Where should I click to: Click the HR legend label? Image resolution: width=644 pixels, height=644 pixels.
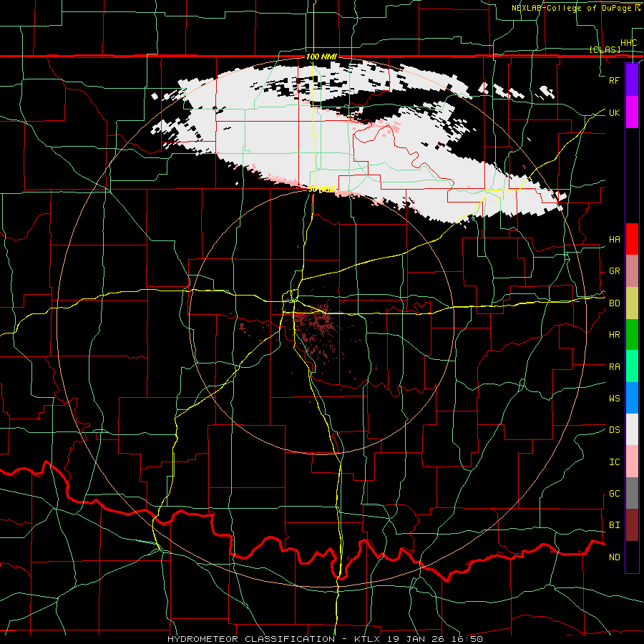614,335
